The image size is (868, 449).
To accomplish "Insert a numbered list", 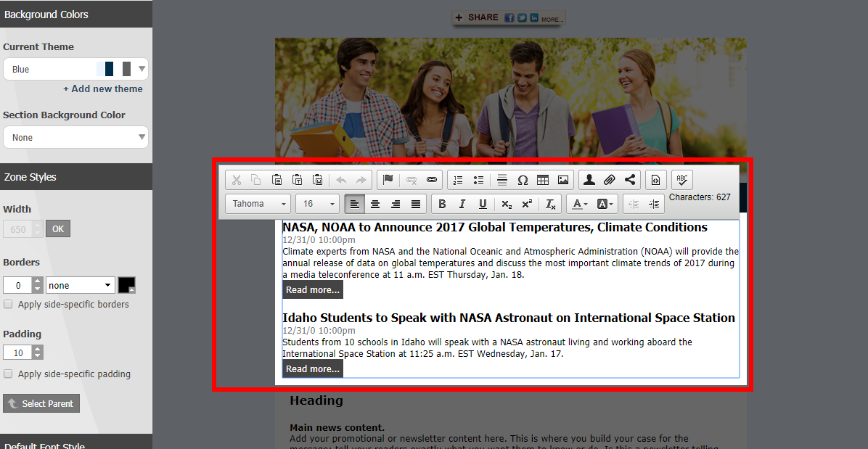I will click(458, 180).
